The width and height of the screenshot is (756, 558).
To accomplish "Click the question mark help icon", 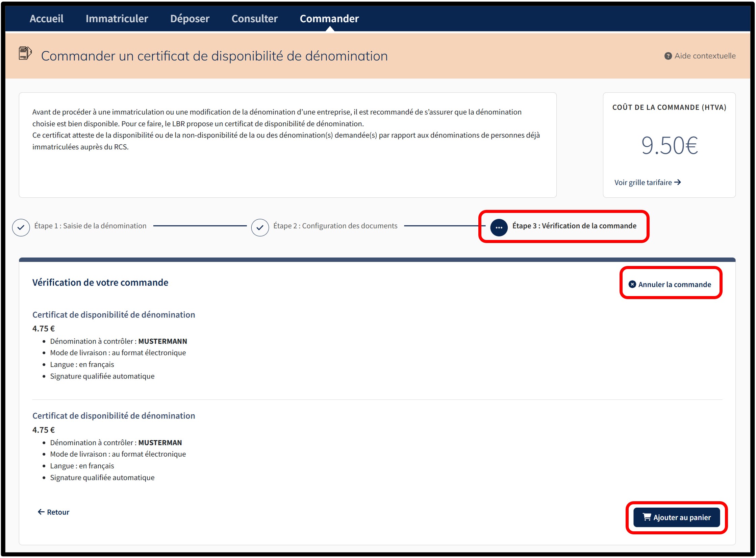I will click(x=668, y=56).
